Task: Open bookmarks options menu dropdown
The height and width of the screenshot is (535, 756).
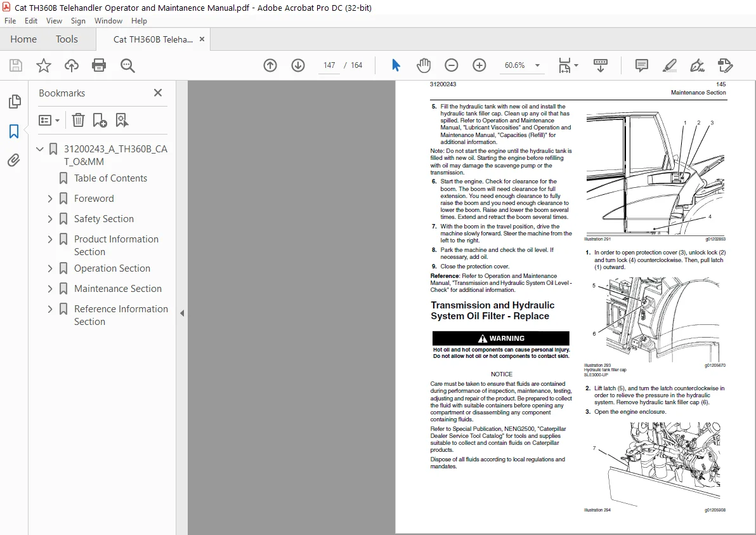Action: click(49, 120)
